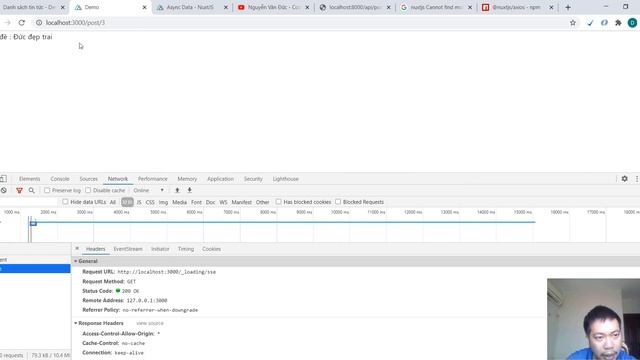Close the Async Data - NuxtJS tab
The width and height of the screenshot is (640, 360).
(x=225, y=7)
